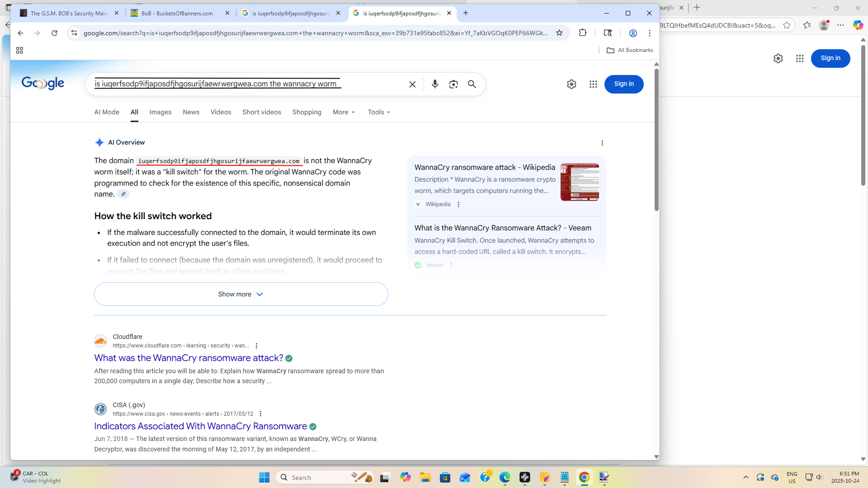The height and width of the screenshot is (488, 868).
Task: Open Edge's Settings and more menu
Action: (840, 25)
